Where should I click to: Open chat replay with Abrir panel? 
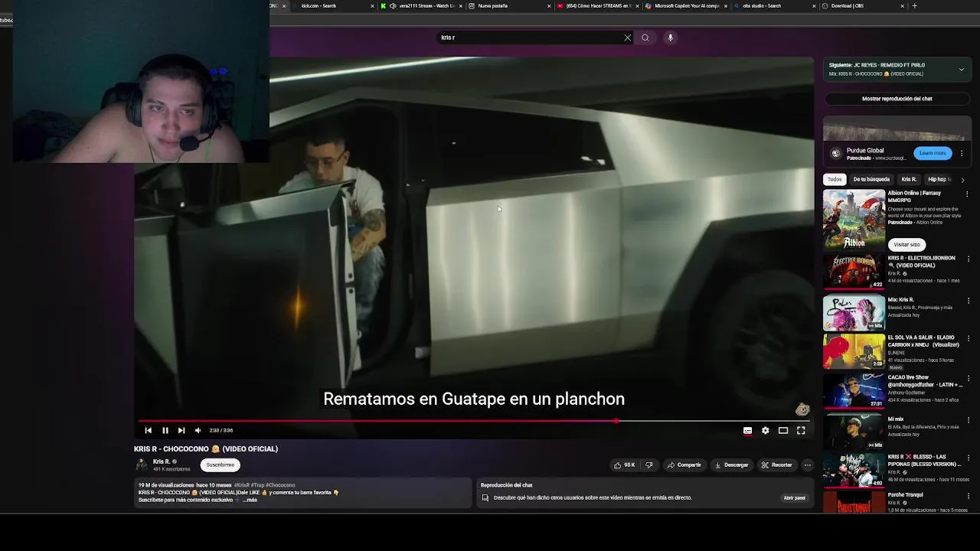pyautogui.click(x=794, y=497)
